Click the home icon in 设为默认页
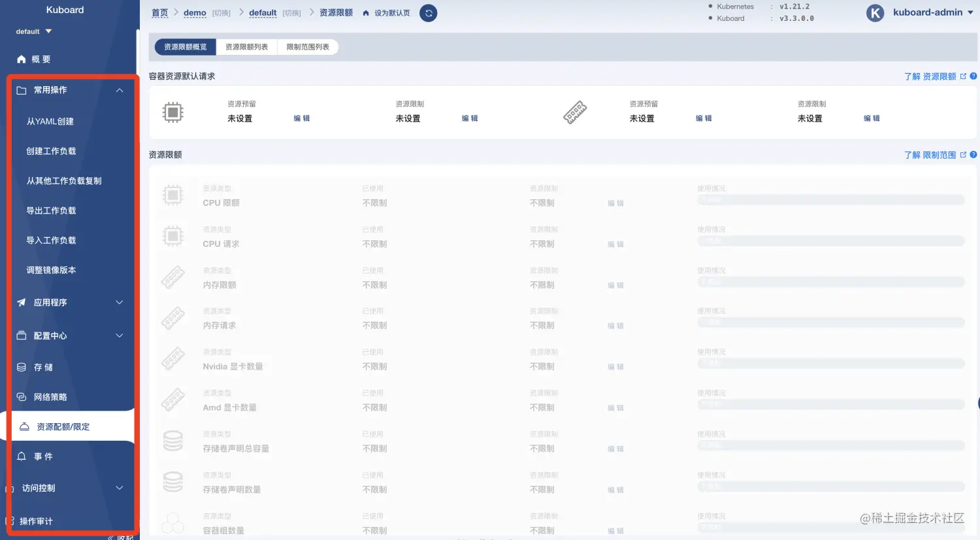 coord(366,13)
